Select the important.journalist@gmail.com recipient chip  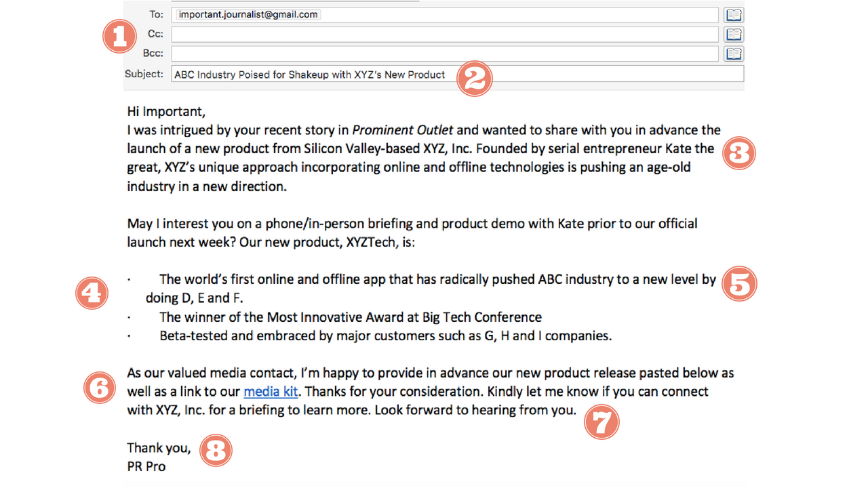[x=248, y=14]
